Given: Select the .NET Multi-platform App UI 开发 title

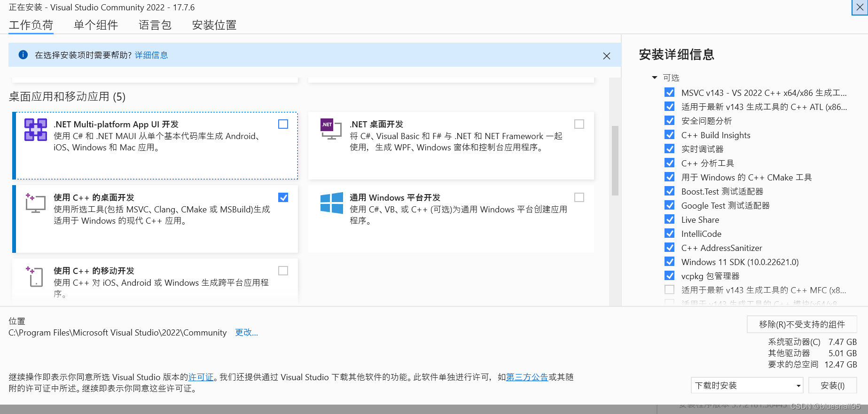Looking at the screenshot, I should point(116,124).
